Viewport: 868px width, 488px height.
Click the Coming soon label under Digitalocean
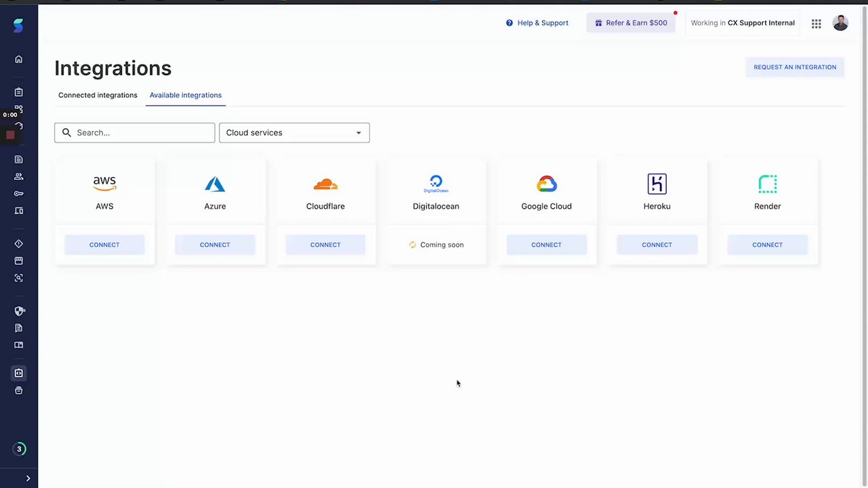click(x=436, y=245)
